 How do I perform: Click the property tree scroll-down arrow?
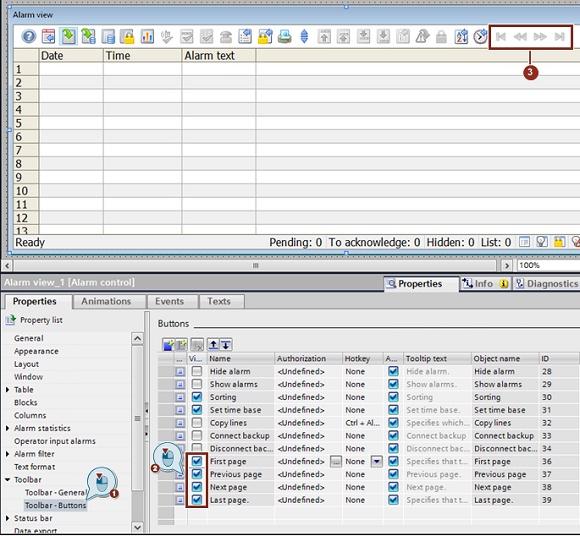pos(137,527)
